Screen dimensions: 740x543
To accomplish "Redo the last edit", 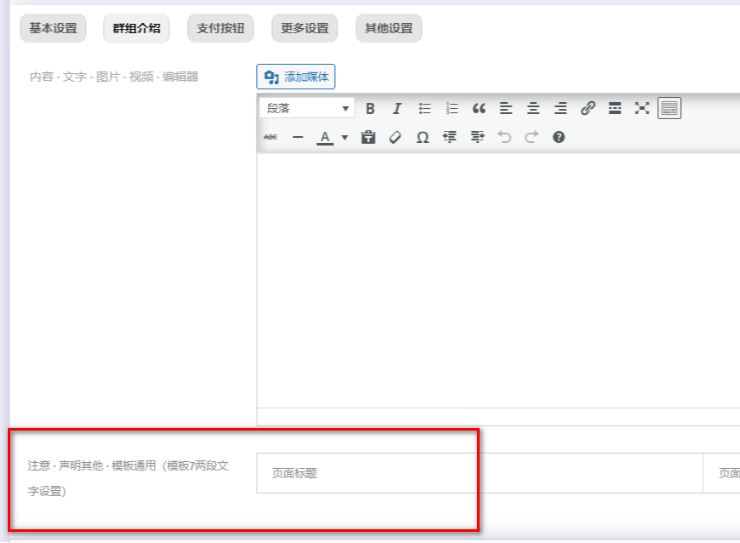I will 531,137.
